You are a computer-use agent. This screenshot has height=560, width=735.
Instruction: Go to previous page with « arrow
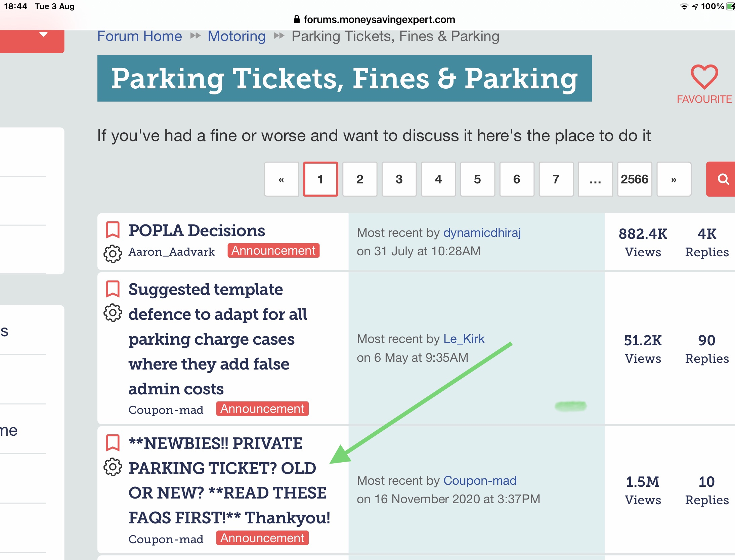point(281,179)
